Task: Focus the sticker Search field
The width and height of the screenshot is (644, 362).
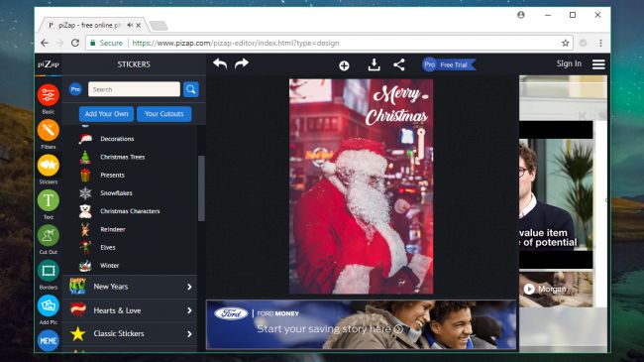Action: coord(134,89)
